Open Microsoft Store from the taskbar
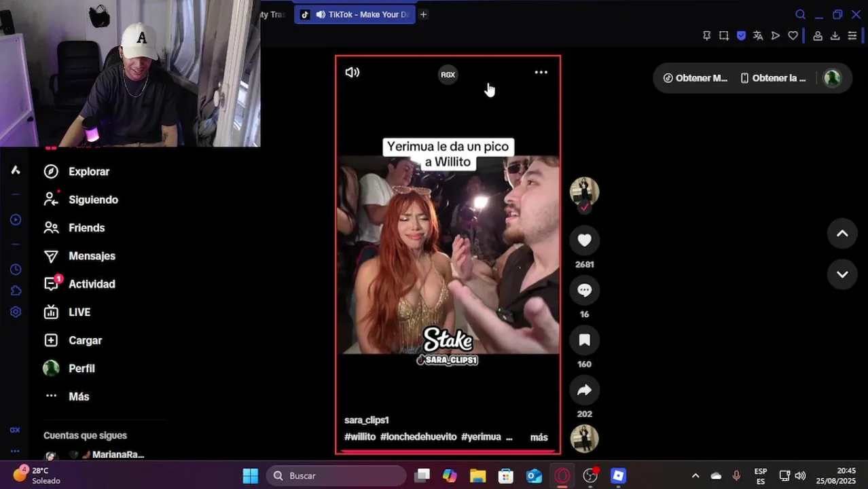Image resolution: width=868 pixels, height=489 pixels. [x=506, y=475]
